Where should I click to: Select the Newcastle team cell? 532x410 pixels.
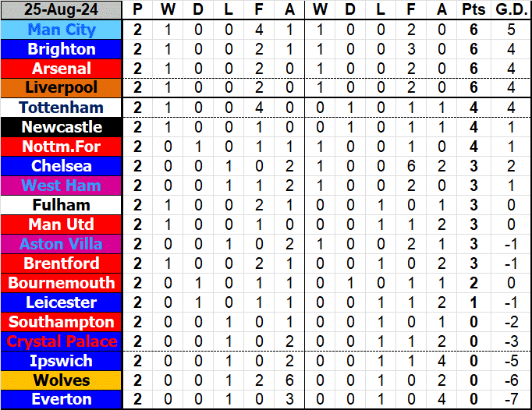point(62,127)
